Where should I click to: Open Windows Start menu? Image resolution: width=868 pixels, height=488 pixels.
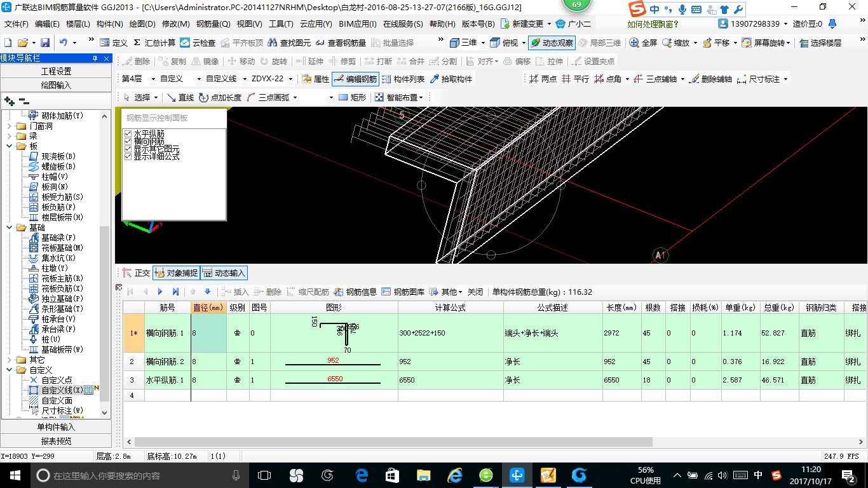coord(15,475)
